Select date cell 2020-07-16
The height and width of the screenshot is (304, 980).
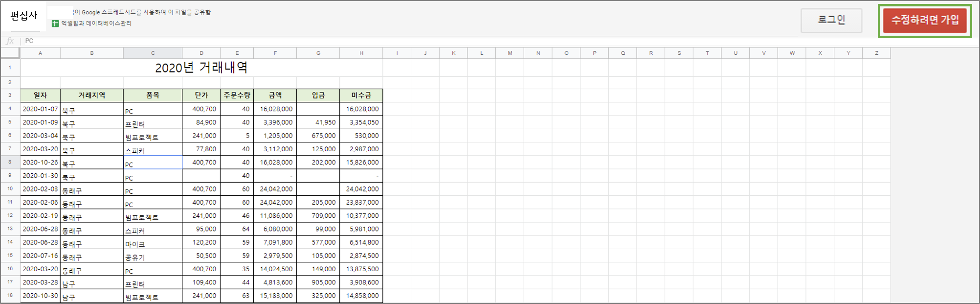pos(40,256)
